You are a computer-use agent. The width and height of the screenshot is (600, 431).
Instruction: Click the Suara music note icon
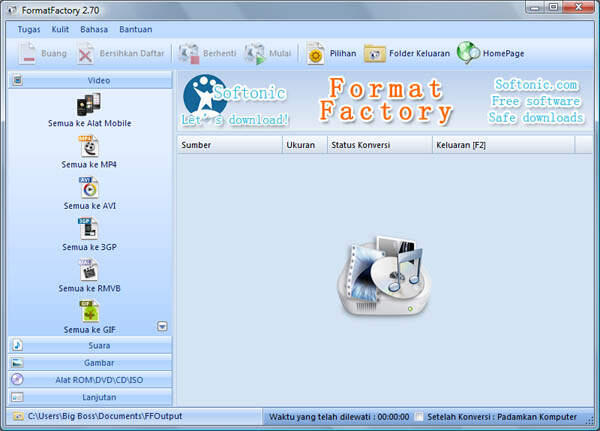[x=18, y=345]
